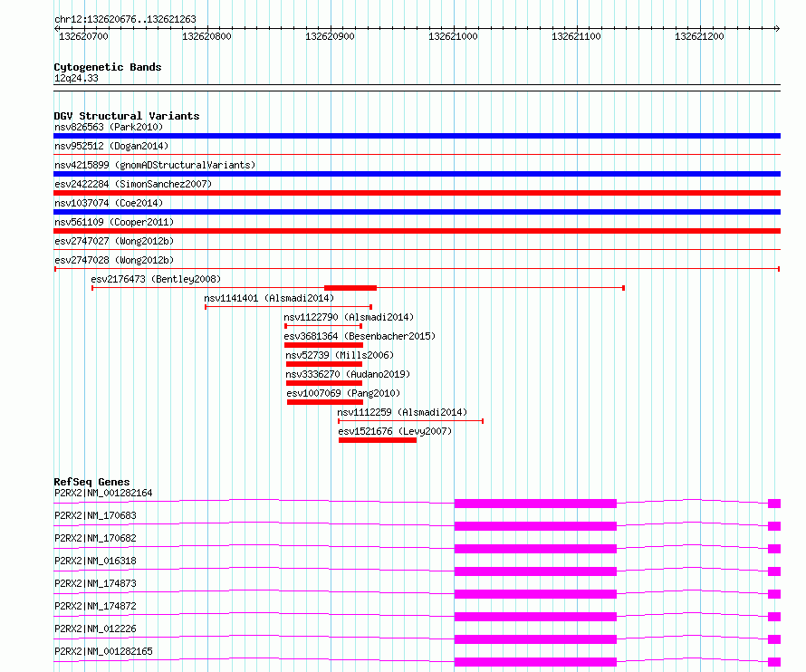Click the blue bar of nsv1037074
This screenshot has height=672, width=806.
click(417, 212)
